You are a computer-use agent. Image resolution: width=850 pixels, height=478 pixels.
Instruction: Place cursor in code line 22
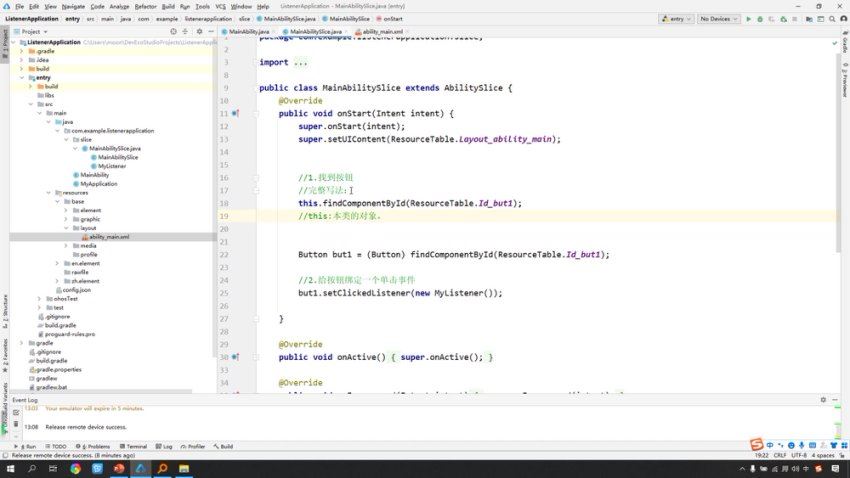point(453,254)
